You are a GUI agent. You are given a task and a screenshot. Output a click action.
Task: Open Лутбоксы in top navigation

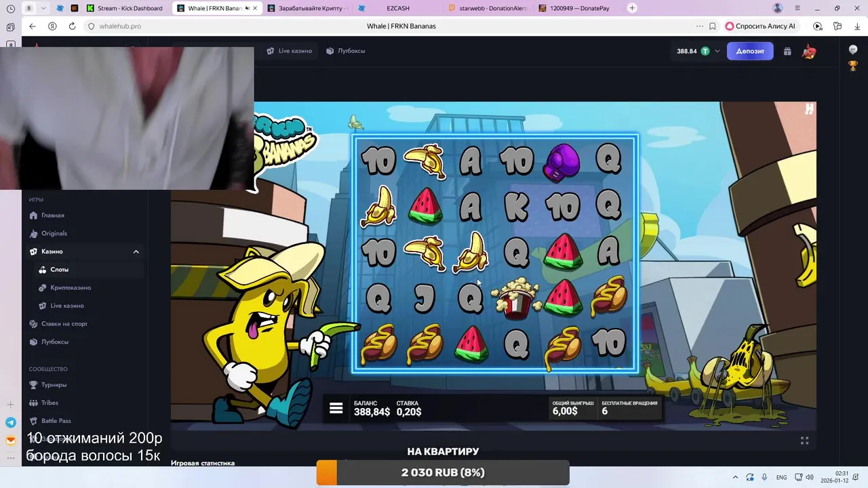346,51
